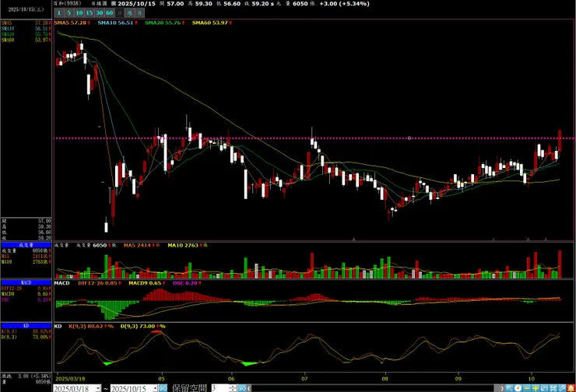Switch chart to 15-minute timeframe

(x=90, y=13)
